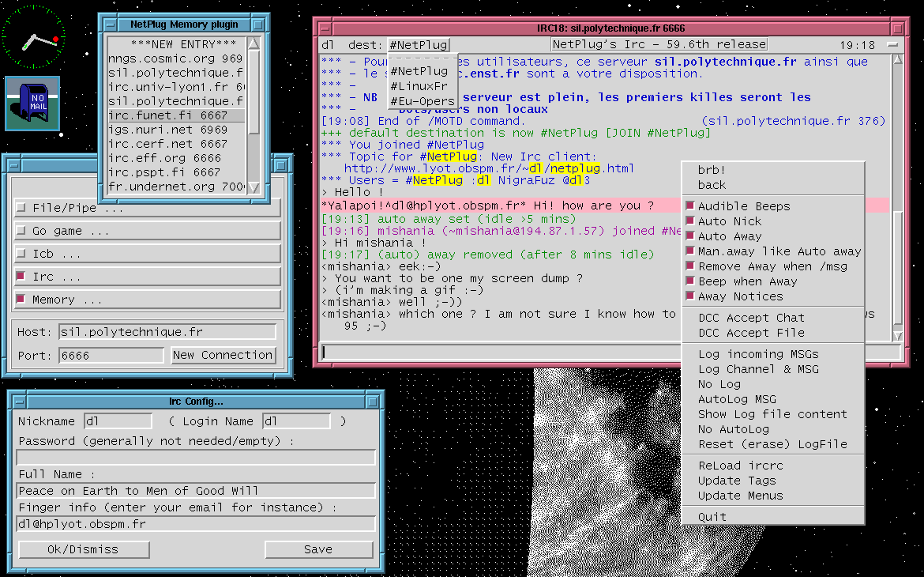Select DCC Accept Chat in the menu
The image size is (924, 577).
[750, 318]
